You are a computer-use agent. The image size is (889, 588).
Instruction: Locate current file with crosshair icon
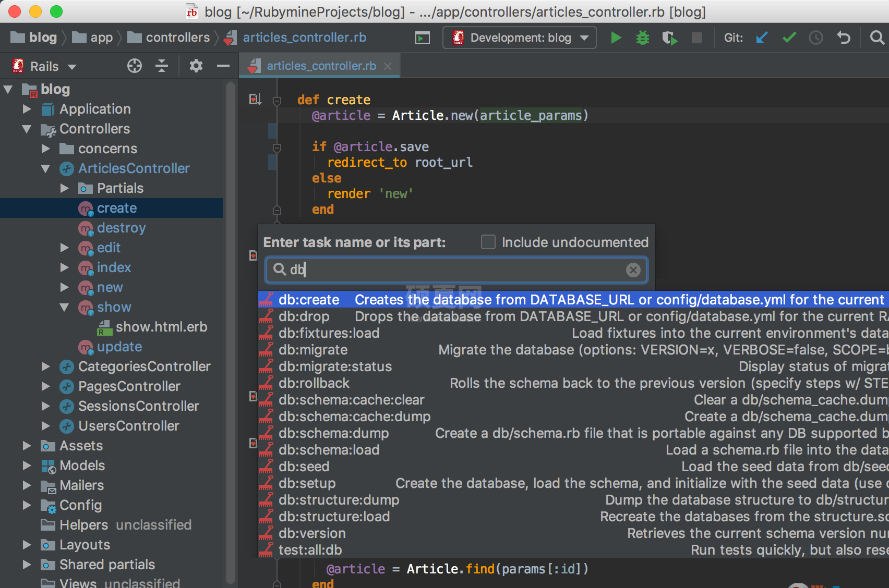(x=135, y=66)
